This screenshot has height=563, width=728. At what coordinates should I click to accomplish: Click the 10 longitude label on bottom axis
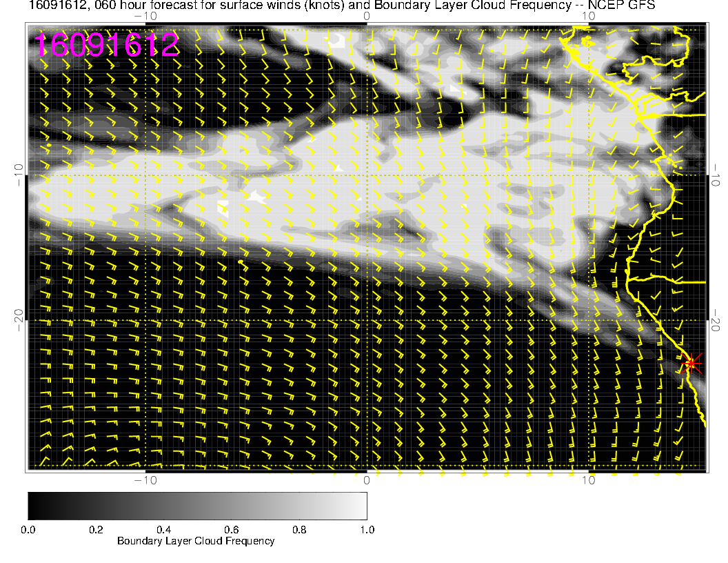[x=589, y=480]
